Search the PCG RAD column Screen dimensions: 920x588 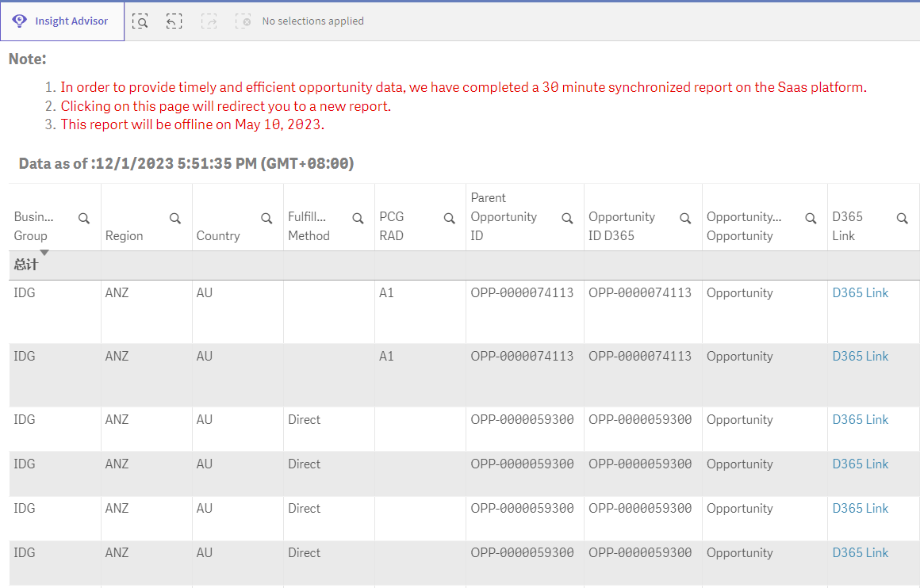pyautogui.click(x=449, y=219)
